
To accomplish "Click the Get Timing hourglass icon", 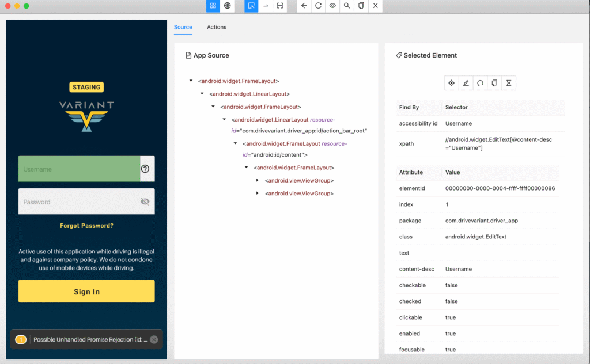I will [508, 83].
